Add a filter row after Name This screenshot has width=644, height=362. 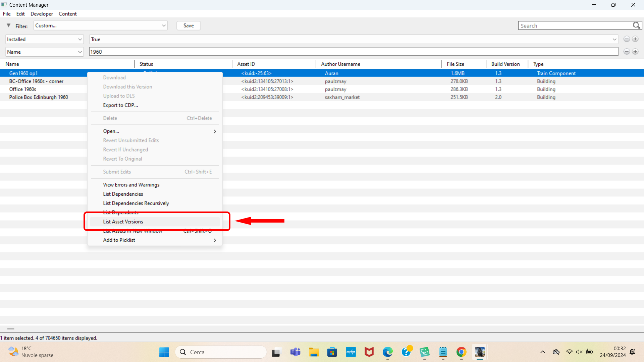(635, 52)
